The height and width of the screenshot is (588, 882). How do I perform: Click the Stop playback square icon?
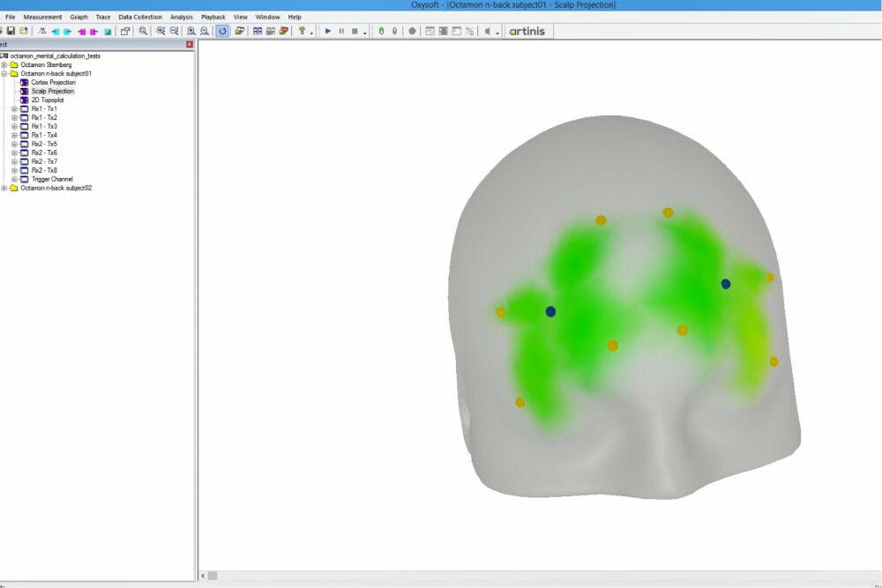(x=355, y=31)
